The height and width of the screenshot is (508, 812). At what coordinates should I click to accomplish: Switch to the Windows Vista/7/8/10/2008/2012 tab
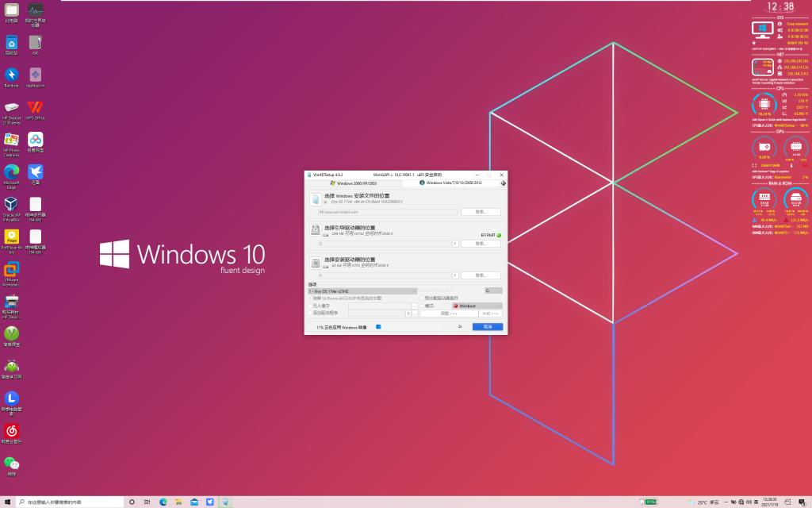click(450, 183)
